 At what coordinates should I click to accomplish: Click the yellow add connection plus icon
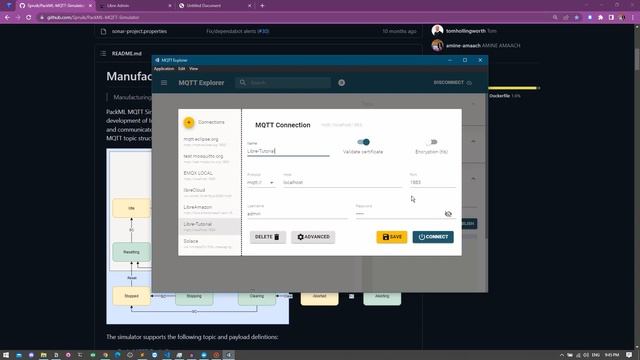point(189,122)
